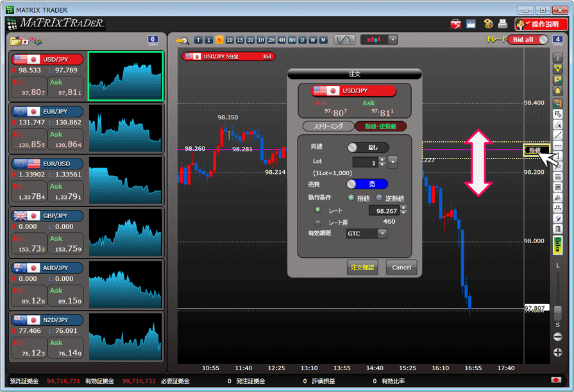This screenshot has height=392, width=574.
Task: Click the blue info 'i' chart icon
Action: coord(557,58)
